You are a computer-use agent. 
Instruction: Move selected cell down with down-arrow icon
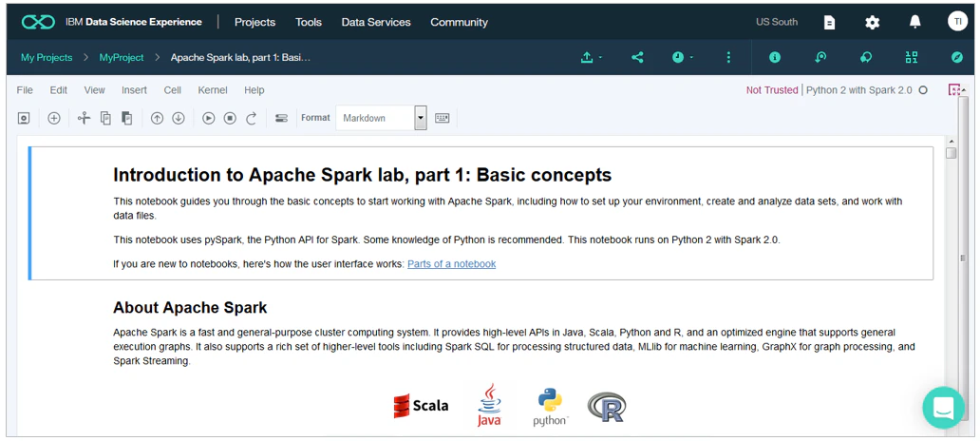(179, 118)
